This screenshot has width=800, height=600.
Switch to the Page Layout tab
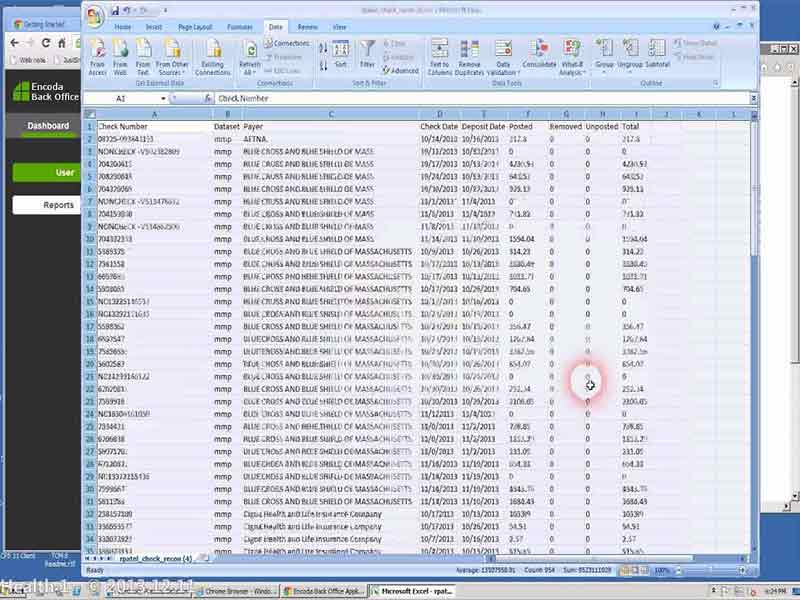195,27
